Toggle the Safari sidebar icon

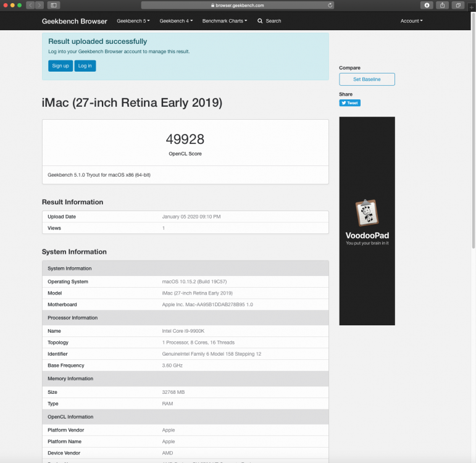coord(54,5)
